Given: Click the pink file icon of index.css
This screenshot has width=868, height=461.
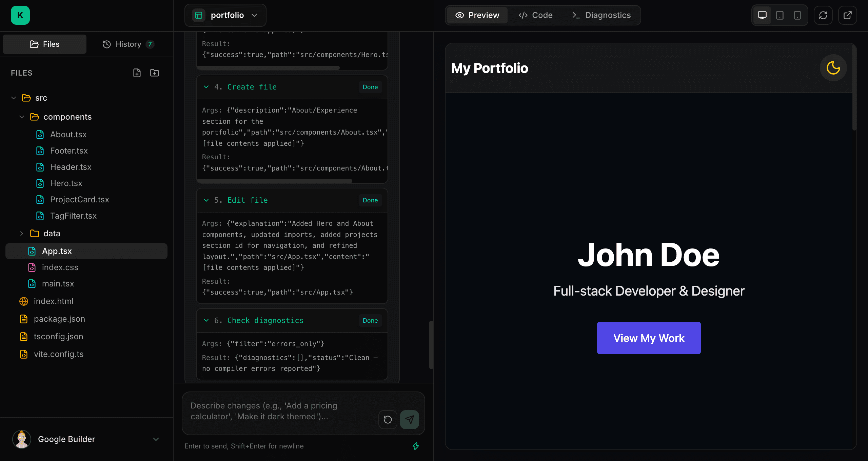Looking at the screenshot, I should coord(32,267).
